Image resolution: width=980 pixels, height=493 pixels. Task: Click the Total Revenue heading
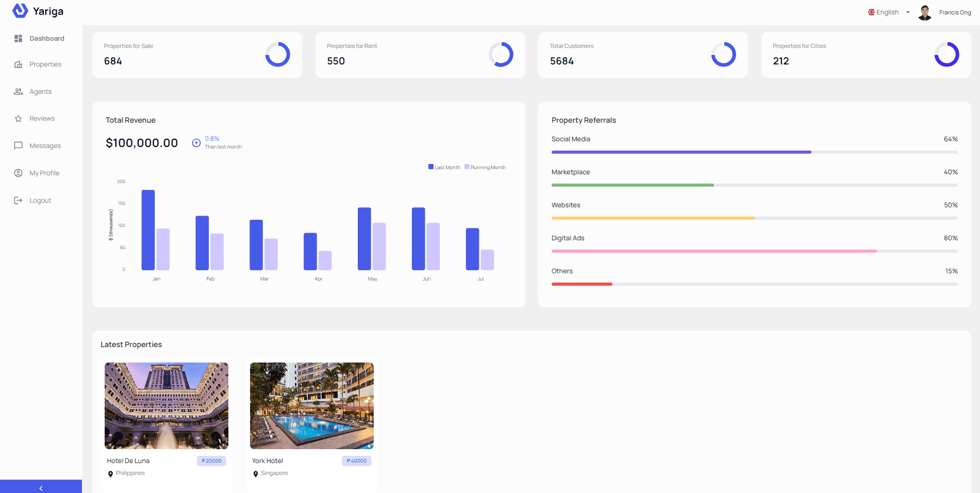130,120
